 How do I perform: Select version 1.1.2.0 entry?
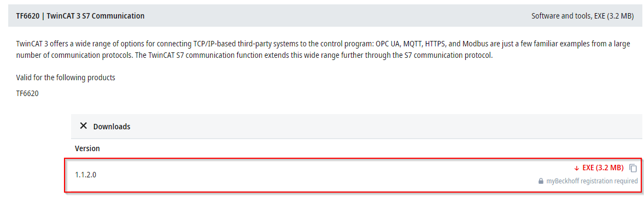[86, 175]
